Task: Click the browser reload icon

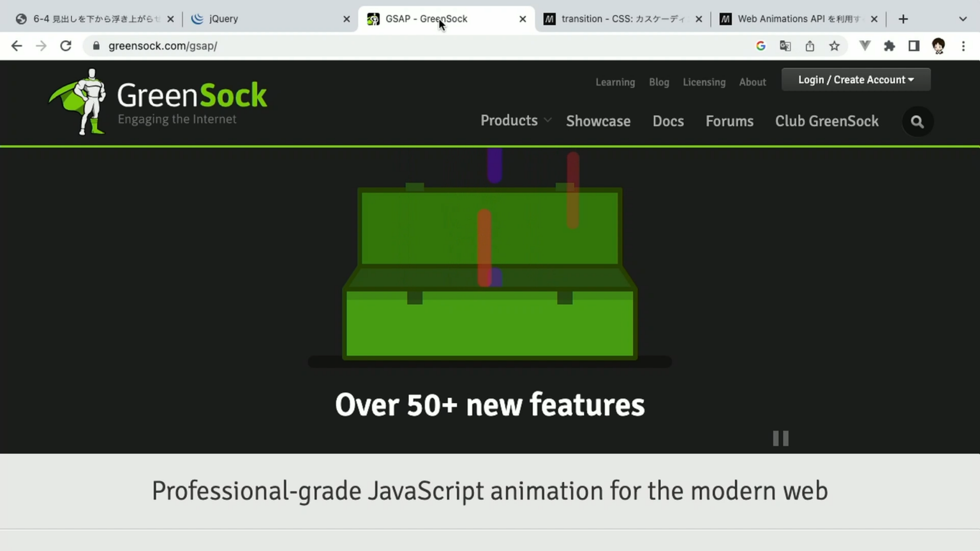Action: coord(66,46)
